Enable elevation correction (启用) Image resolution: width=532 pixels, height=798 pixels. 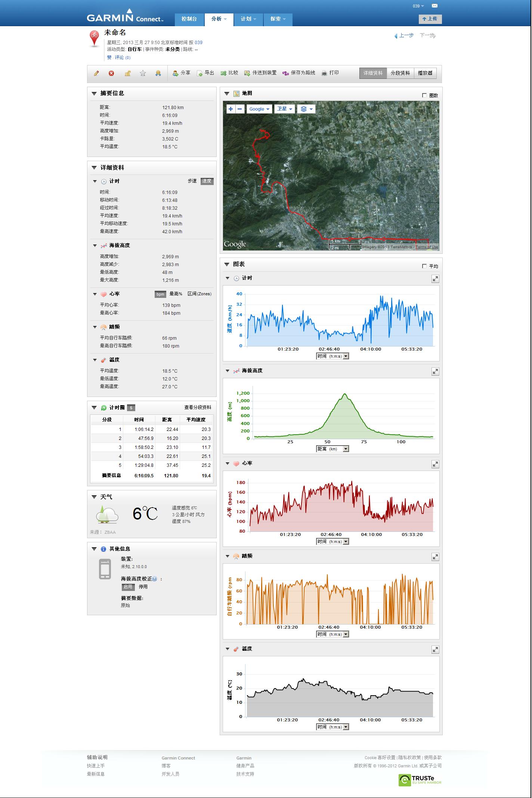pyautogui.click(x=128, y=587)
